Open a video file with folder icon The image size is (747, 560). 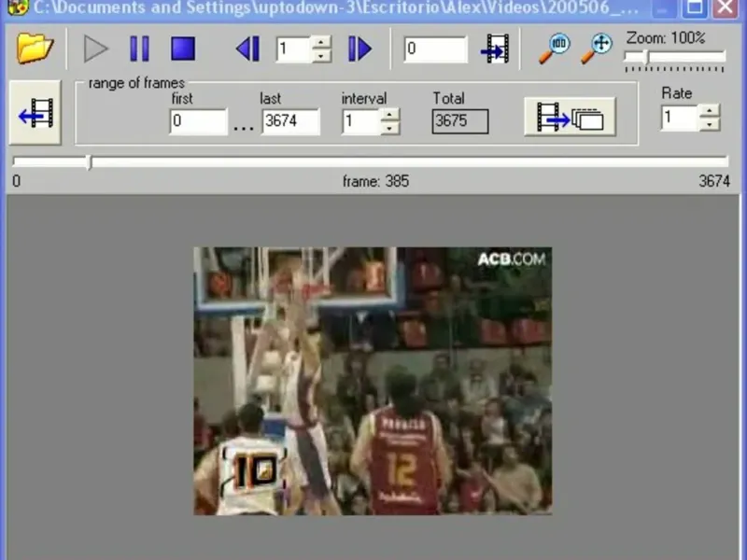35,49
